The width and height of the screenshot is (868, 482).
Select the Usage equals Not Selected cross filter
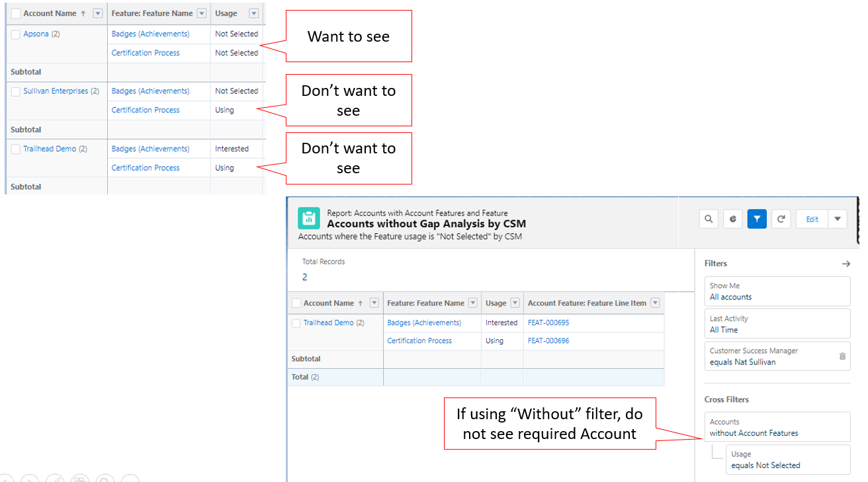tap(787, 460)
